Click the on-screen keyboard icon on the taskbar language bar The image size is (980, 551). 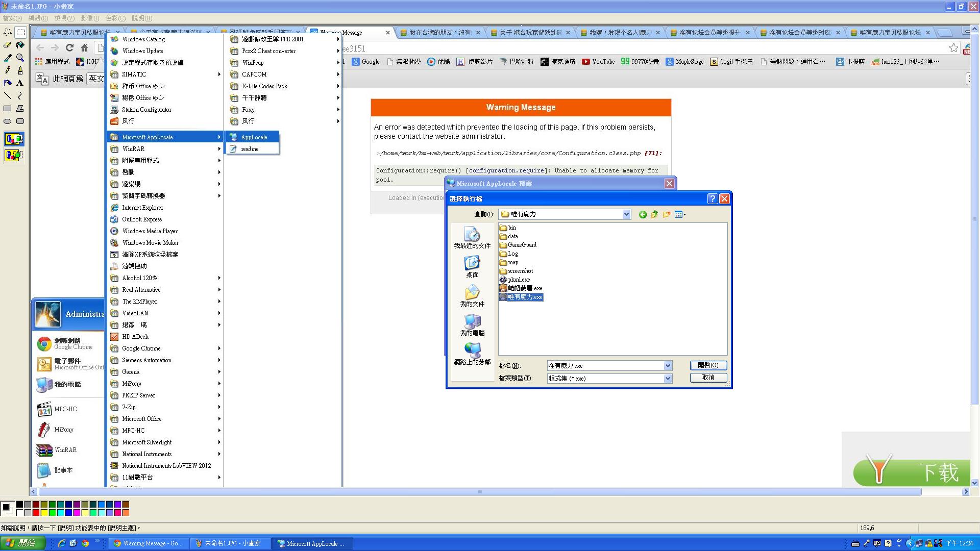tap(855, 544)
